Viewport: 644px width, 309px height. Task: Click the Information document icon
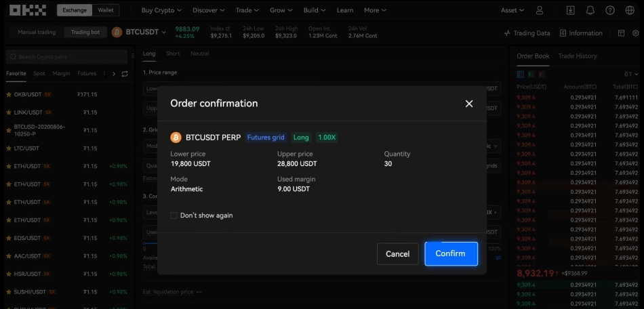[563, 33]
